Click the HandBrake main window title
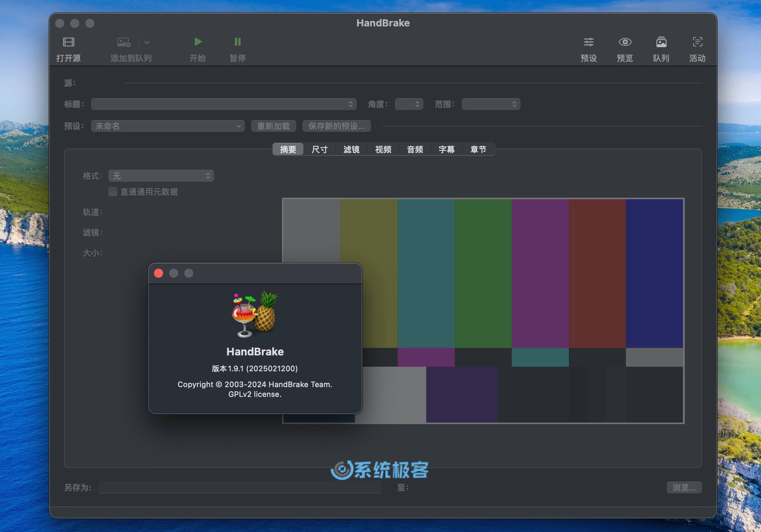The height and width of the screenshot is (532, 761). coord(383,23)
